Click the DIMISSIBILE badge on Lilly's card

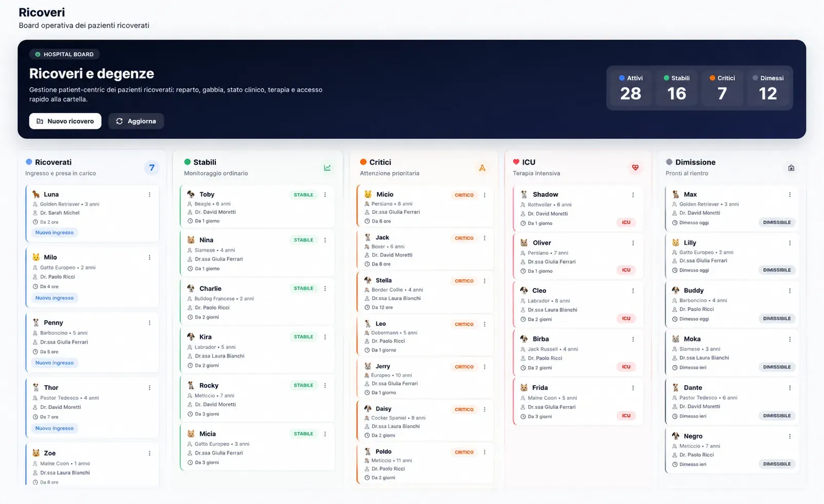point(777,270)
